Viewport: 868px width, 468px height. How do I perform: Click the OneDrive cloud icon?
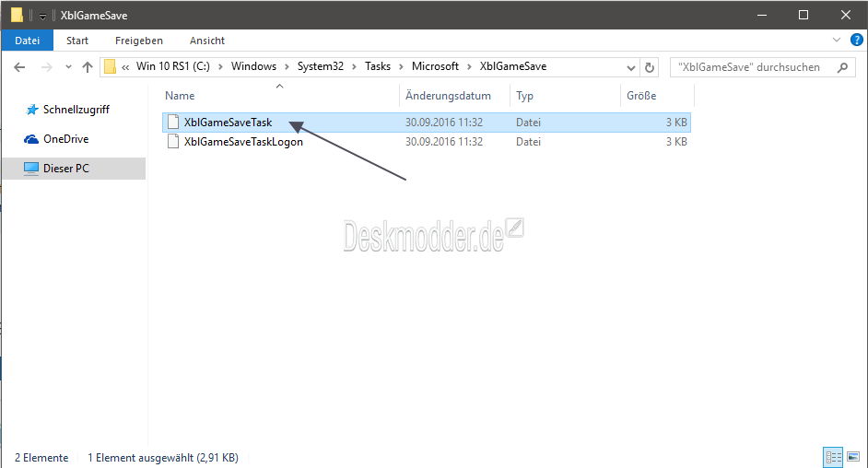pos(31,139)
